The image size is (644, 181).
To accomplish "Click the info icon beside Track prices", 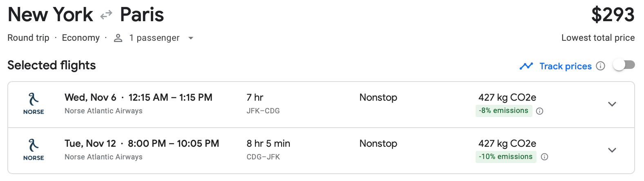I will 600,66.
